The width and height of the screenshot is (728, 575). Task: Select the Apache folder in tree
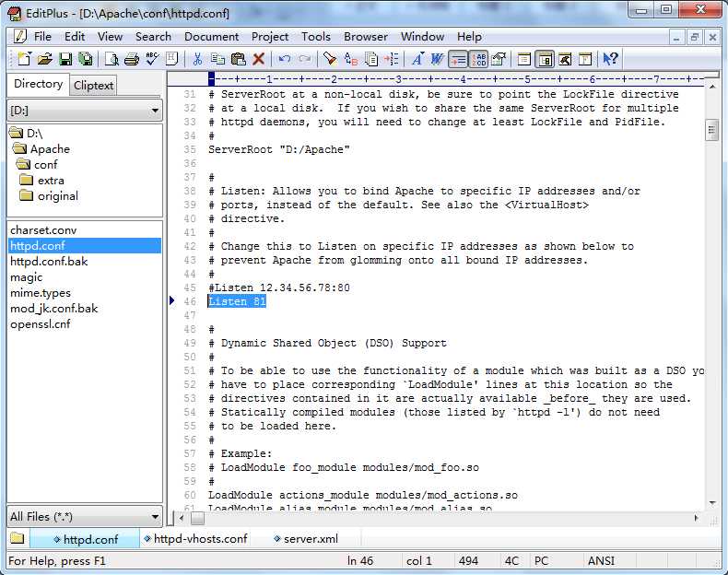coord(41,149)
